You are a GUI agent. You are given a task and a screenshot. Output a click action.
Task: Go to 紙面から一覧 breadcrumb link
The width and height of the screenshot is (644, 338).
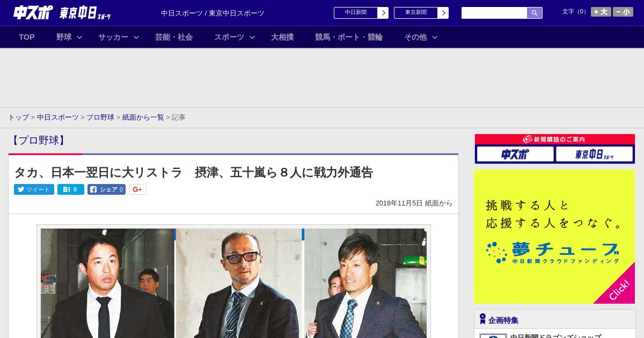[143, 117]
